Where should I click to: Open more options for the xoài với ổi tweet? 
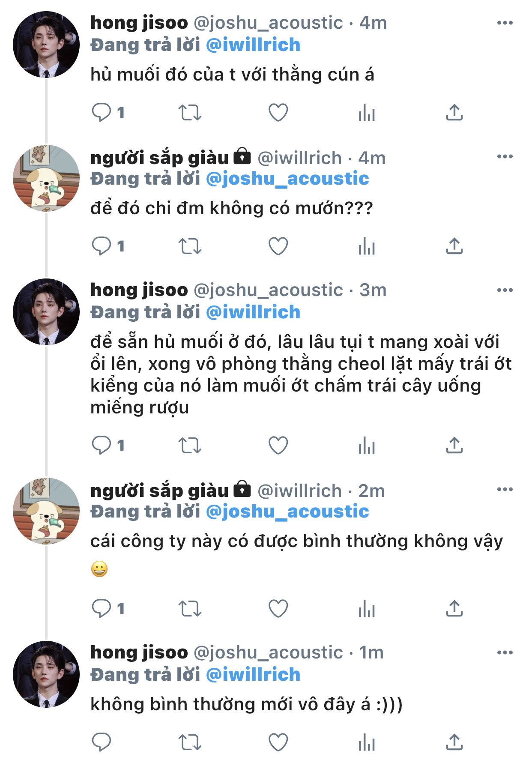point(505,290)
